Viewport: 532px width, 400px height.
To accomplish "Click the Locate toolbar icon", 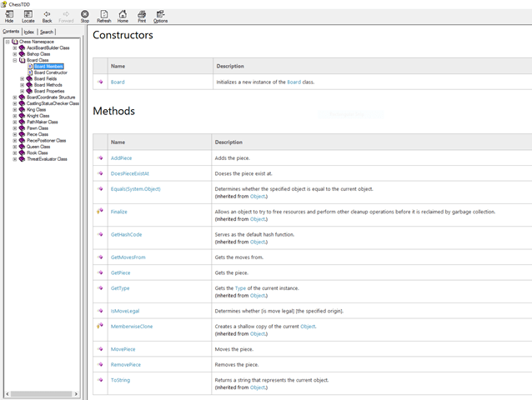I will coord(28,17).
